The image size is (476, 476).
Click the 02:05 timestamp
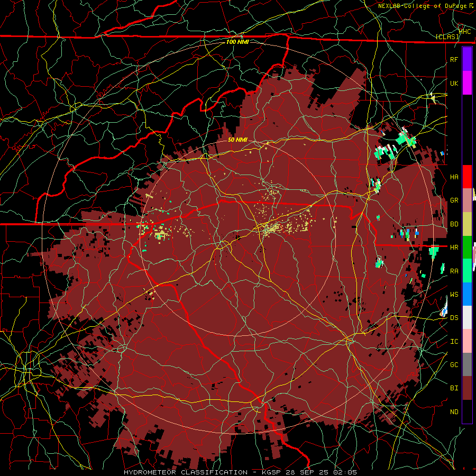[x=345, y=472]
